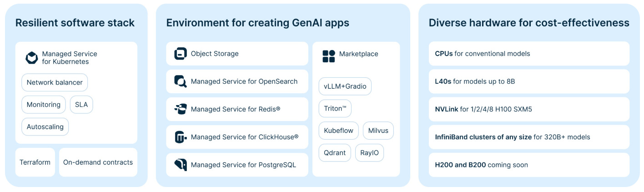Select the NVLink for H100 SXM5 row
This screenshot has width=644, height=192.
529,109
